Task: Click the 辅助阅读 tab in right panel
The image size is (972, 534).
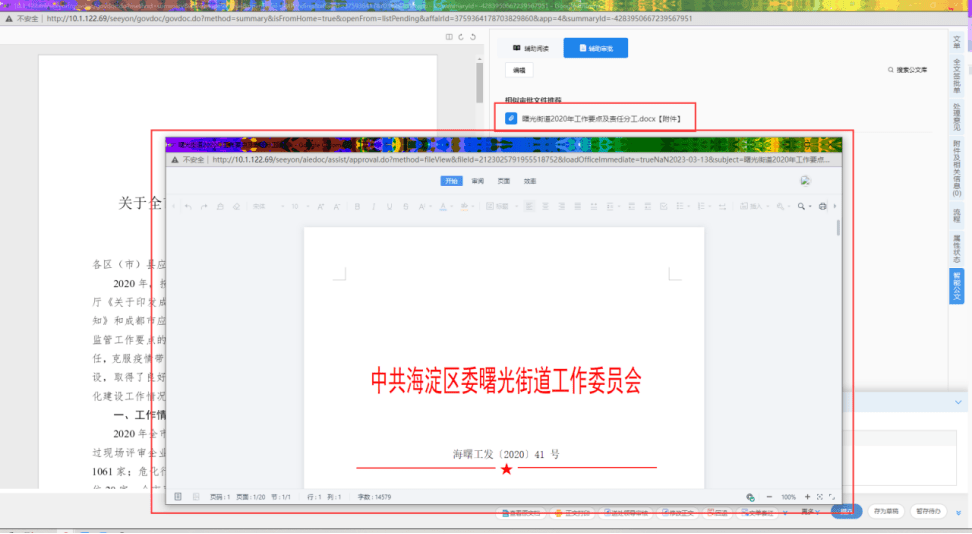Action: coord(531,48)
